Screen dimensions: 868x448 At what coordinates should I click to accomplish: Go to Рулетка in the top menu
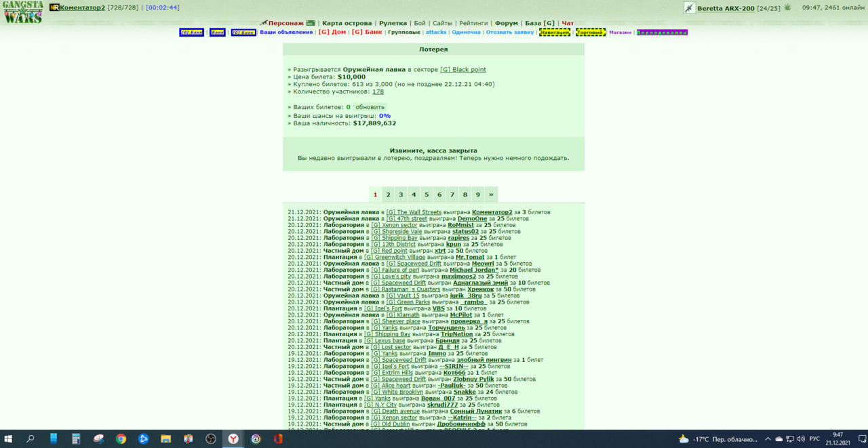[393, 23]
